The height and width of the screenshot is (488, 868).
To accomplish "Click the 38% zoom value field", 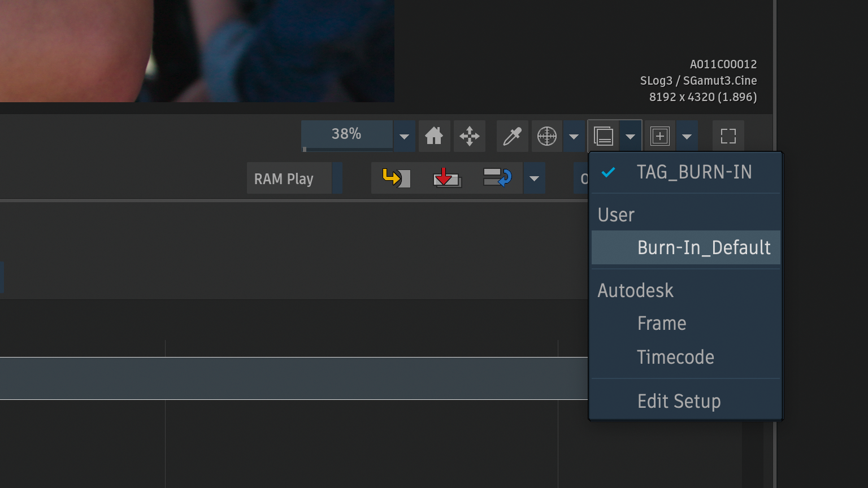I will click(346, 134).
